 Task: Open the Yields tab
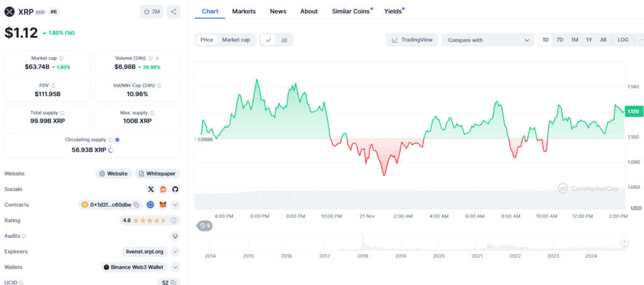(x=394, y=11)
